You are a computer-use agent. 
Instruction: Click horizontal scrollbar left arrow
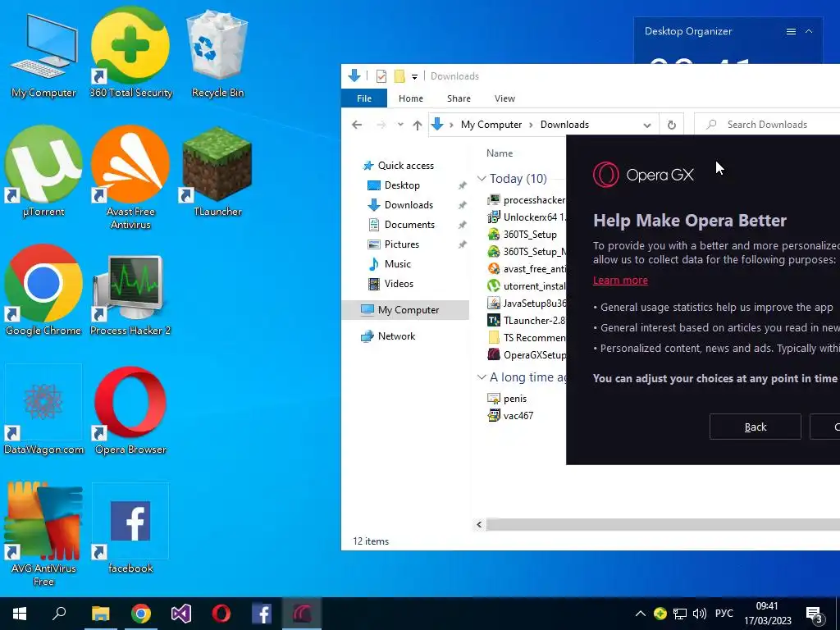click(x=479, y=524)
